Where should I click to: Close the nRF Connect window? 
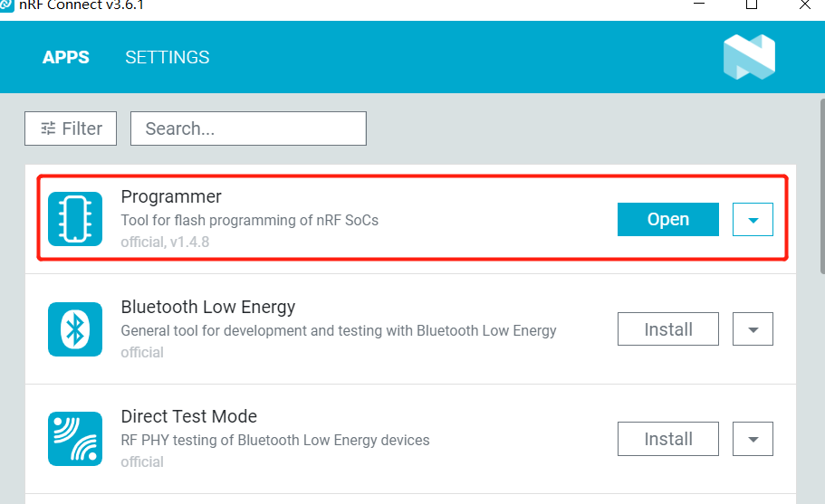click(805, 5)
